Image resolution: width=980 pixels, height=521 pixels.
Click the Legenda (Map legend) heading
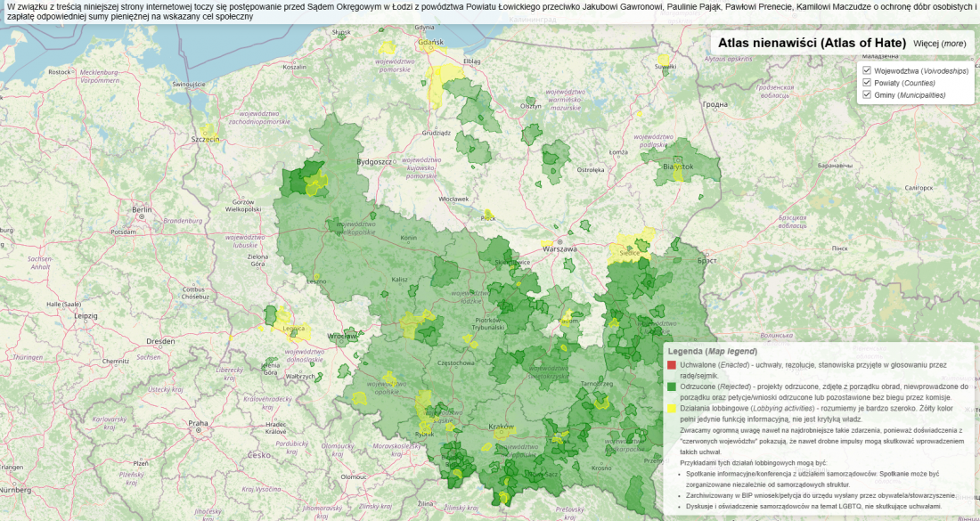(x=713, y=352)
